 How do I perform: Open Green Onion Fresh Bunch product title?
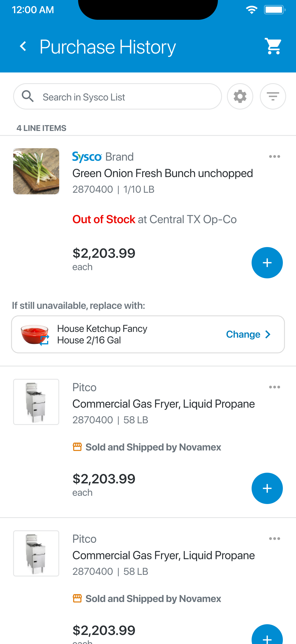click(x=163, y=173)
